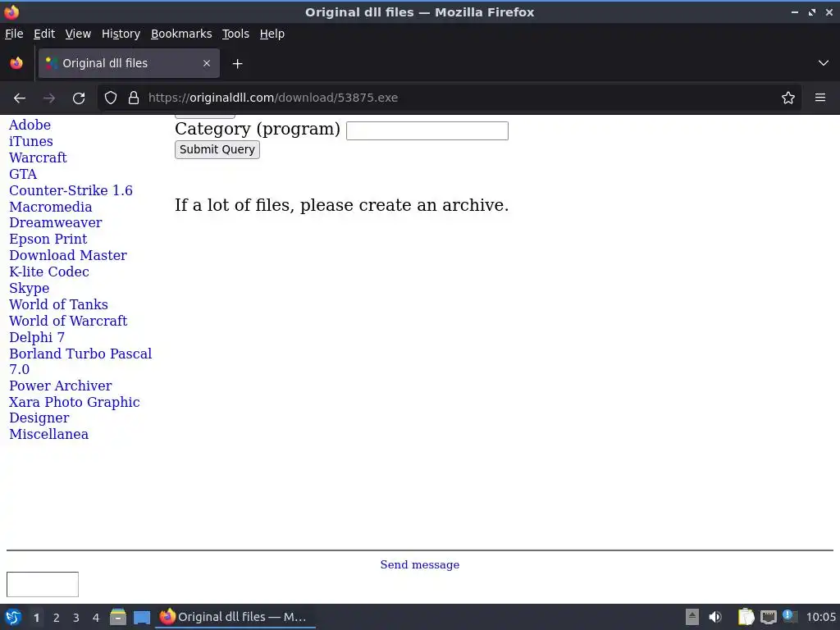The width and height of the screenshot is (840, 630).
Task: Open the Skype category link
Action: 30,288
